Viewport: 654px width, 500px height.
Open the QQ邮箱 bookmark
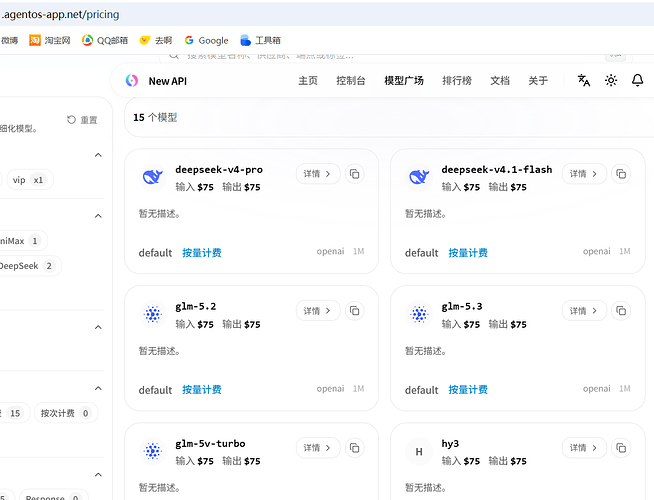click(105, 40)
